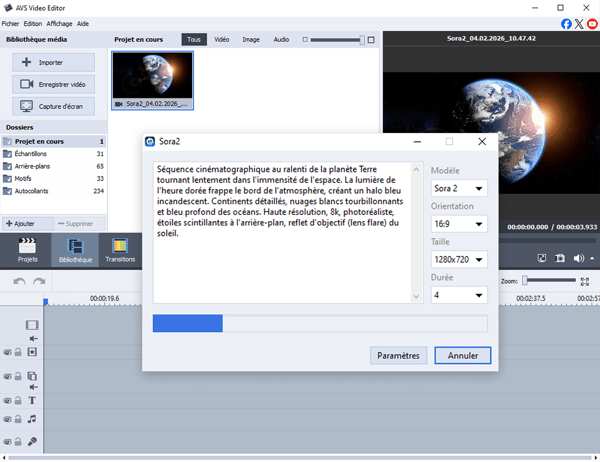Lock the video effects track
Viewport: 600px width, 462px height.
tap(18, 352)
